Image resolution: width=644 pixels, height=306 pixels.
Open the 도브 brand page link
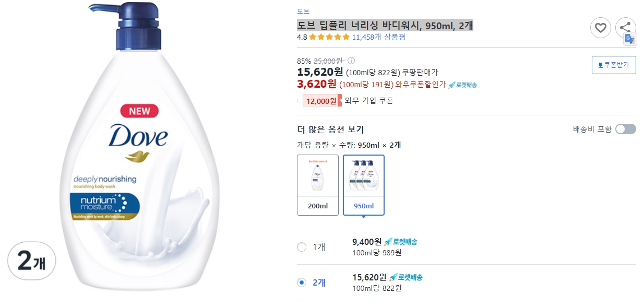click(303, 10)
